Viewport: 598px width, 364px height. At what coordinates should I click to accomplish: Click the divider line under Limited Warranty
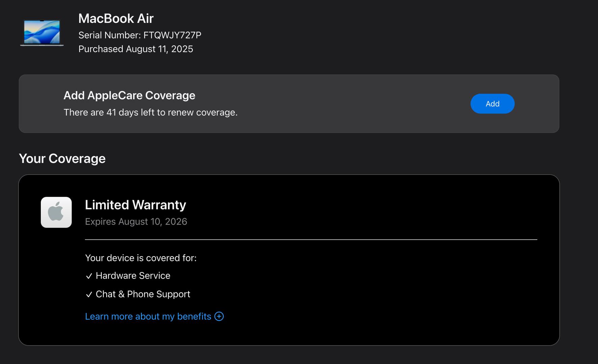point(311,240)
